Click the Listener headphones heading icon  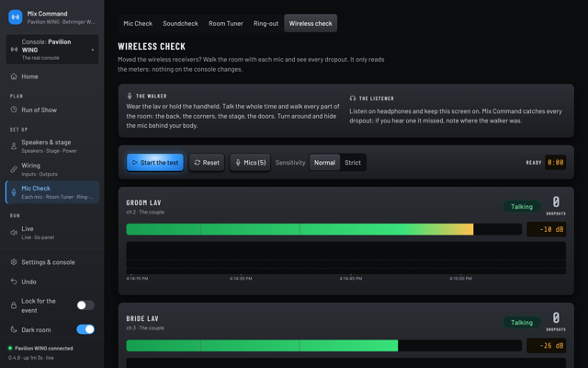coord(353,98)
